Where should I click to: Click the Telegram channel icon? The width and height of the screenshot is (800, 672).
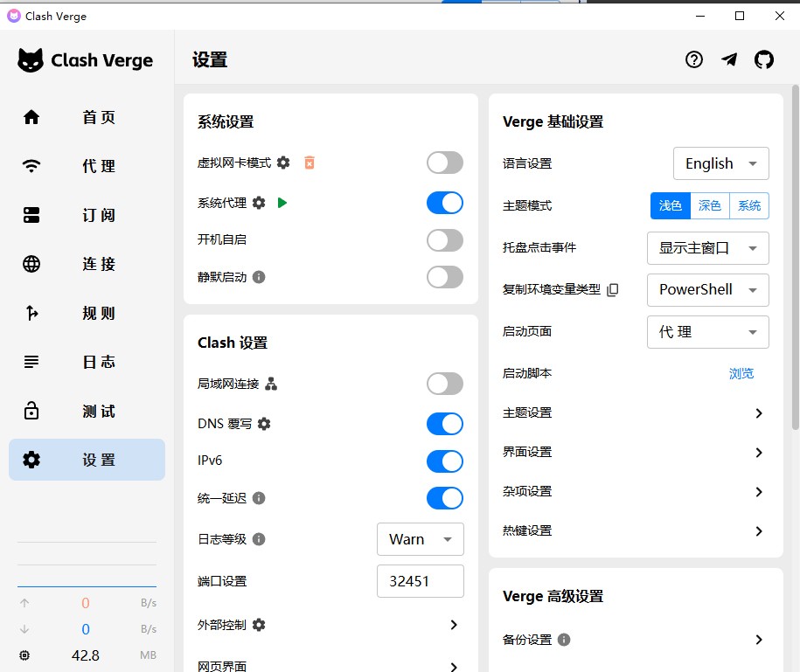(x=729, y=59)
